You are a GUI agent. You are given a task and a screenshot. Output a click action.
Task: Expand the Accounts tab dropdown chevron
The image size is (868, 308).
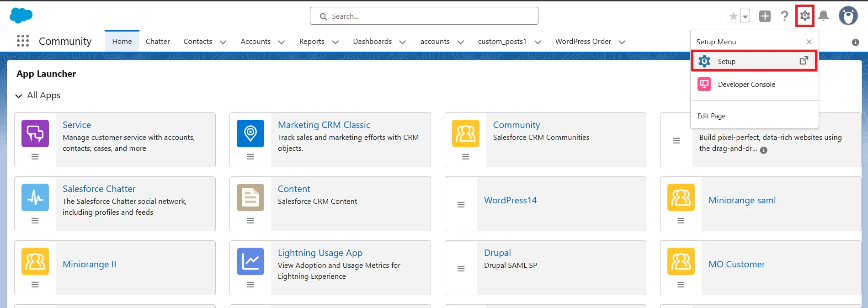pos(282,42)
